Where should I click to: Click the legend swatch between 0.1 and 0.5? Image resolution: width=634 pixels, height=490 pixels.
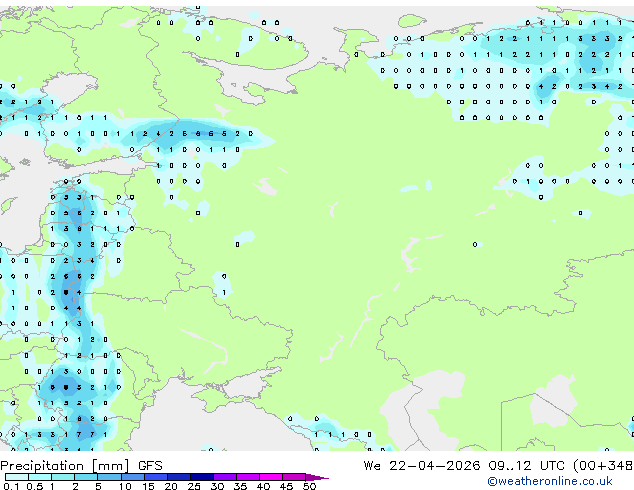coord(17,477)
